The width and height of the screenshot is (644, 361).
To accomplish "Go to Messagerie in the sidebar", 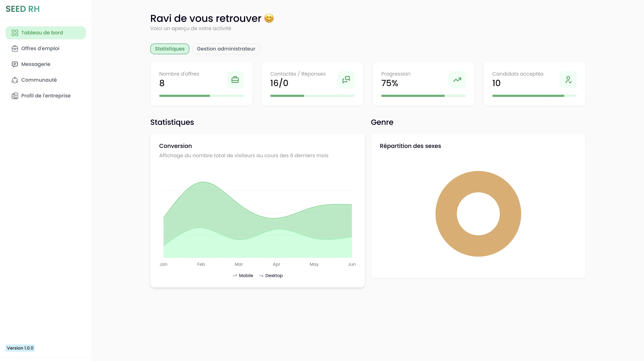I will coord(36,64).
